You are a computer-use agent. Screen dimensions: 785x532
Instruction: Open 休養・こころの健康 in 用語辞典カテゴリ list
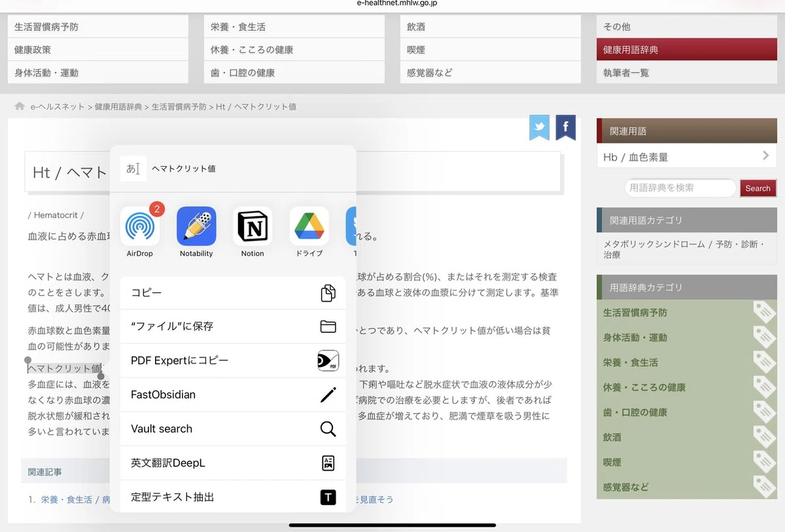coord(644,388)
